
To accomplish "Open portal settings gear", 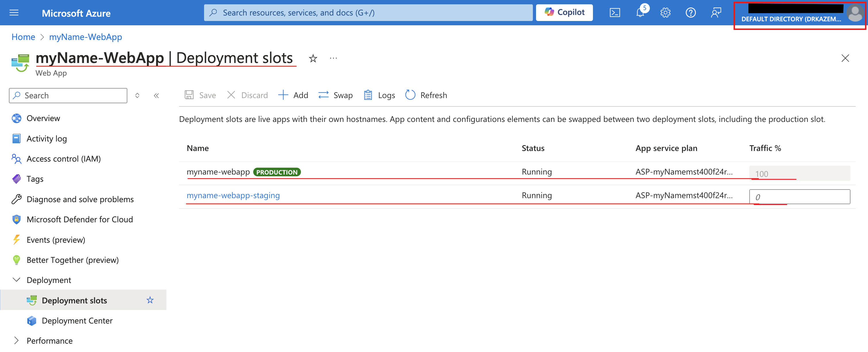I will click(665, 13).
